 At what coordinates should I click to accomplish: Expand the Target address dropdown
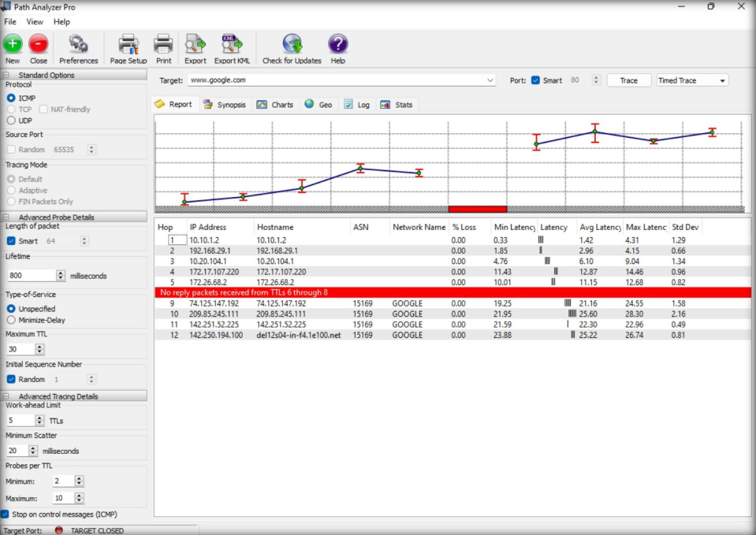coord(490,80)
